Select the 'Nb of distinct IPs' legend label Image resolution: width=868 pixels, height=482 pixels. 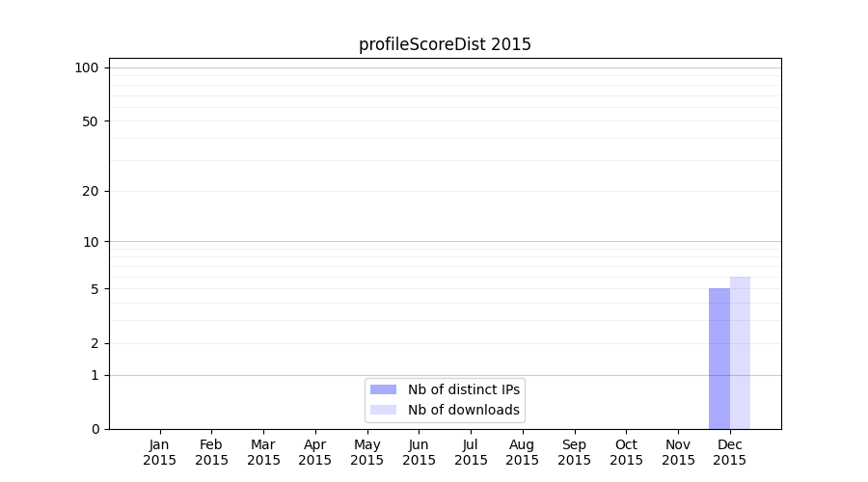click(x=464, y=389)
